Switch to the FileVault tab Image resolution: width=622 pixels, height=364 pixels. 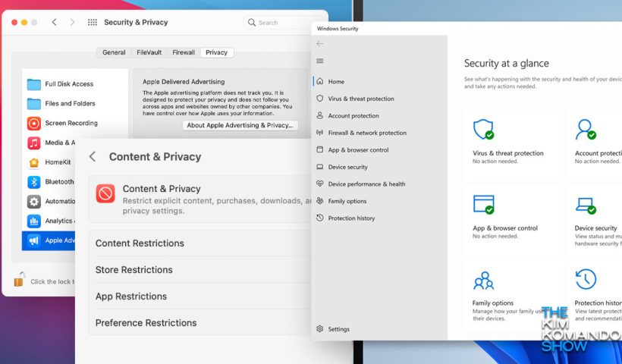149,52
